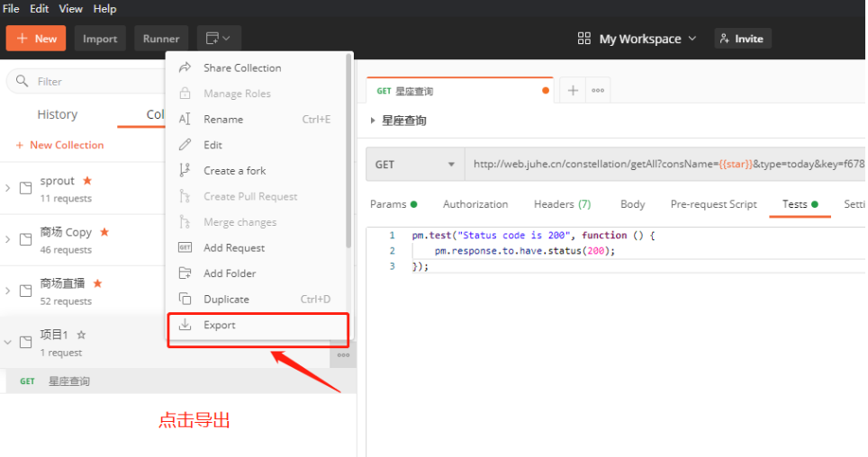Screen dimensions: 868x457
Task: Unstar the 商场直播 collection
Action: click(x=97, y=283)
